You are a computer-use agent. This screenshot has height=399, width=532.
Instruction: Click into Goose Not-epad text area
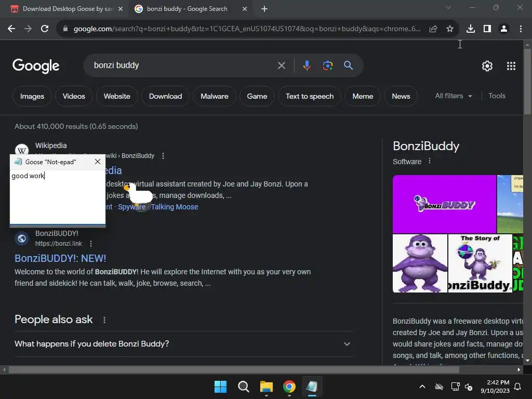point(58,197)
